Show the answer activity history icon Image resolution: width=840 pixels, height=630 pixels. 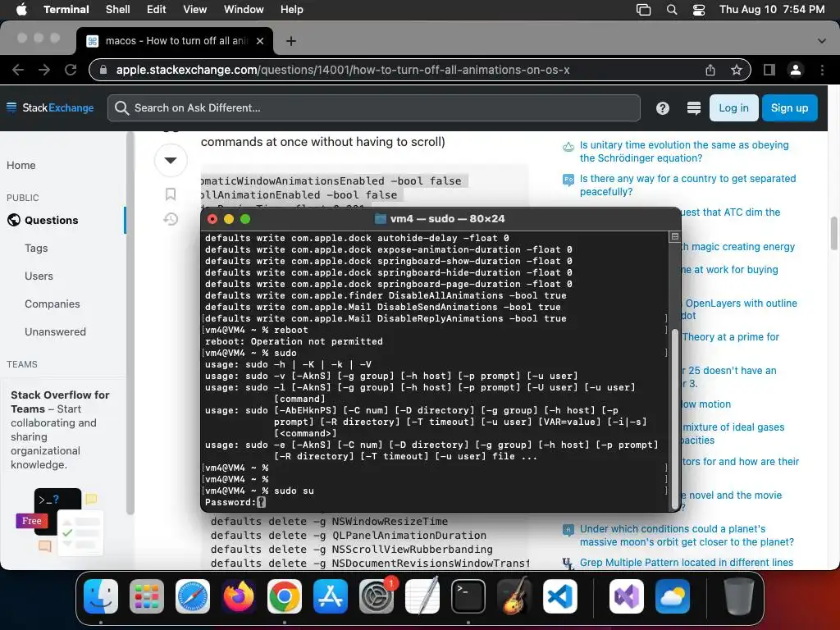pos(171,219)
